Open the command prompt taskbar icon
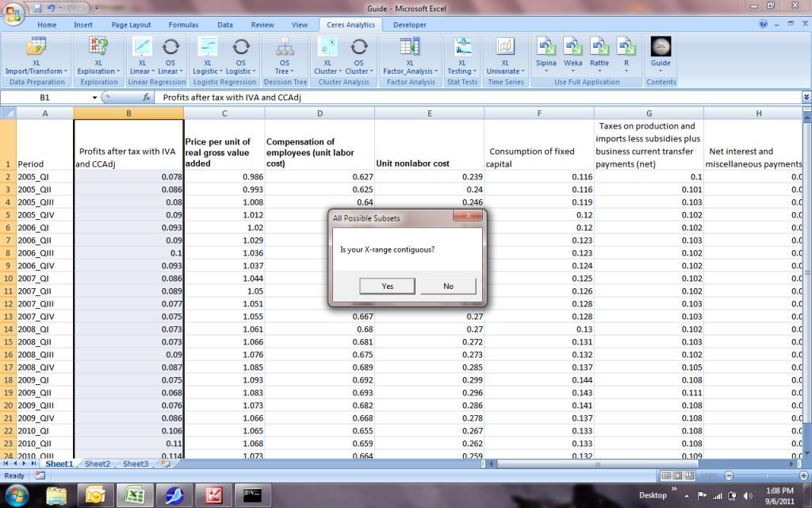Image resolution: width=812 pixels, height=508 pixels. [x=253, y=495]
